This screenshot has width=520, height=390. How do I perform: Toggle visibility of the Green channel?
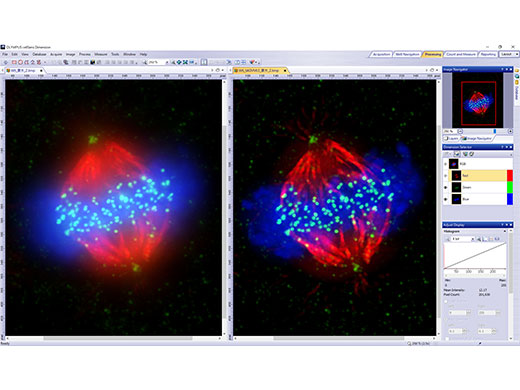pos(446,187)
